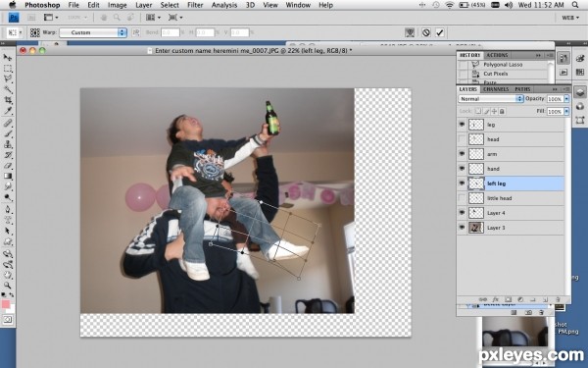This screenshot has width=588, height=368.
Task: Hide the left leg layer
Action: tap(462, 183)
